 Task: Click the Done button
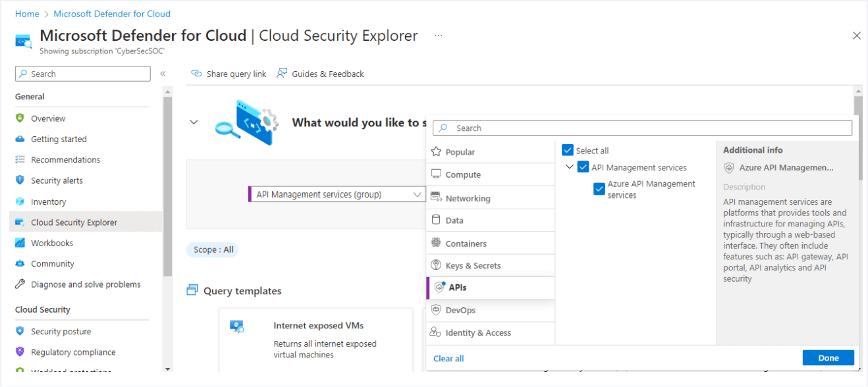(x=828, y=357)
